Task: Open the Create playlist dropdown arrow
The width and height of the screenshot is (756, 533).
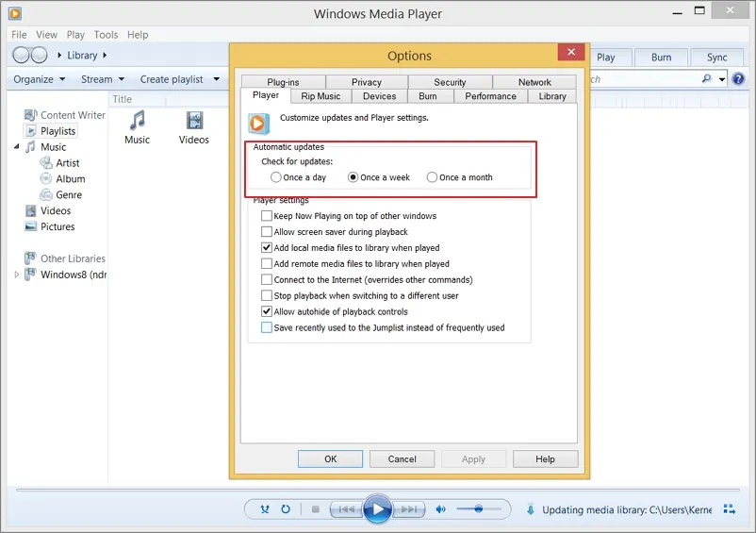Action: (x=217, y=79)
